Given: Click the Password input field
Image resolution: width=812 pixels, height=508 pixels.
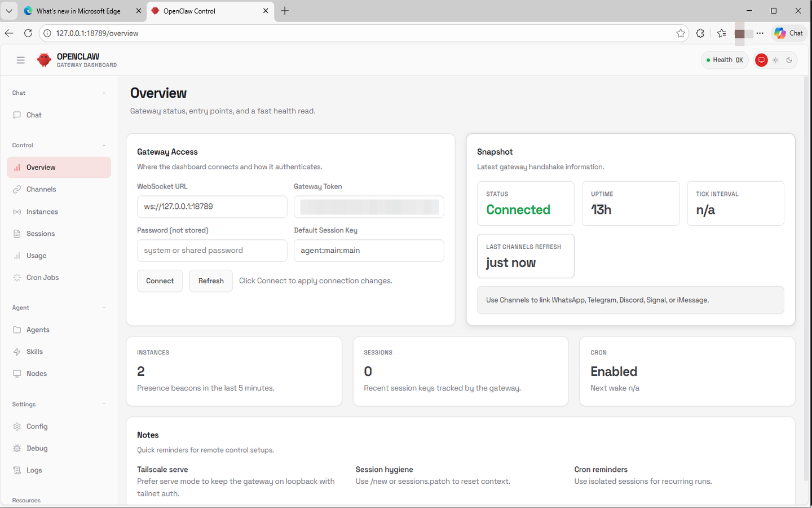Looking at the screenshot, I should coord(212,251).
